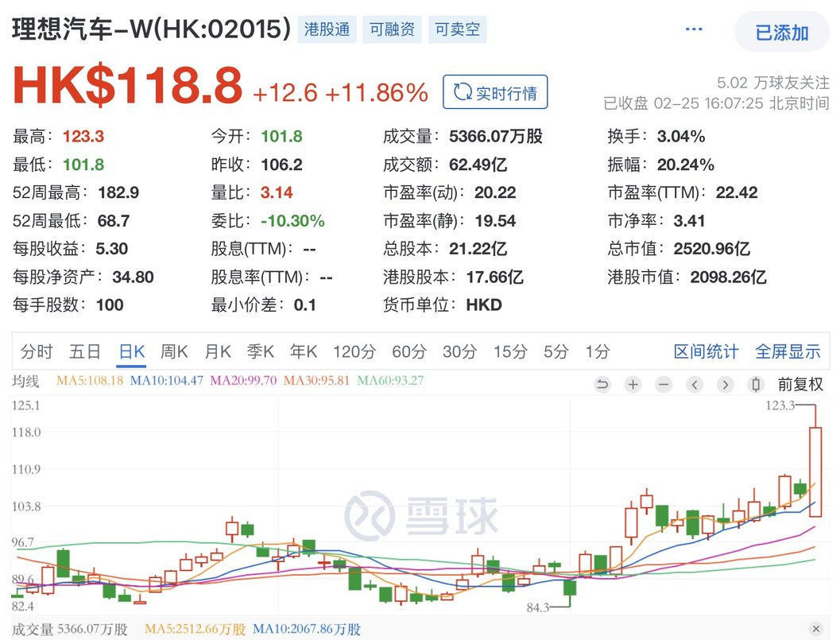Click the 港股市值 value 2098.26亿
The image size is (840, 640).
[729, 277]
